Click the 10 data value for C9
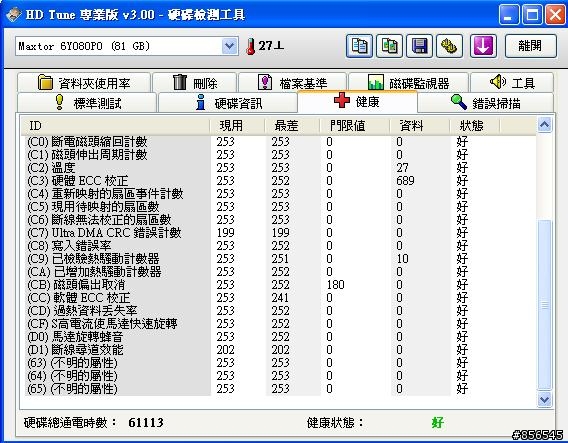This screenshot has width=568, height=443. point(402,259)
